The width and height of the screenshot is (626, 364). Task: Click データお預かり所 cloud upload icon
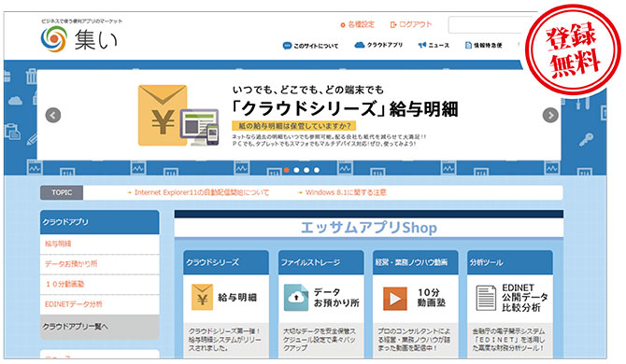pos(296,298)
